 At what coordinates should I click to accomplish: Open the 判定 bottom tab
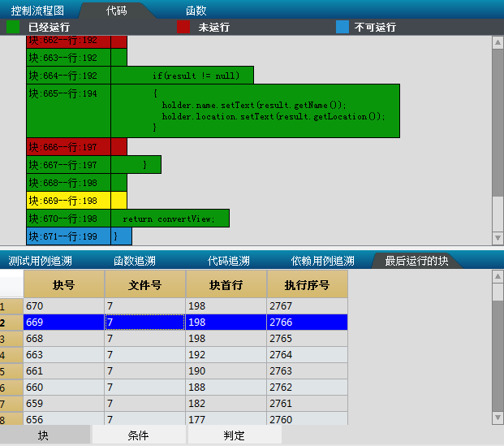(x=235, y=435)
